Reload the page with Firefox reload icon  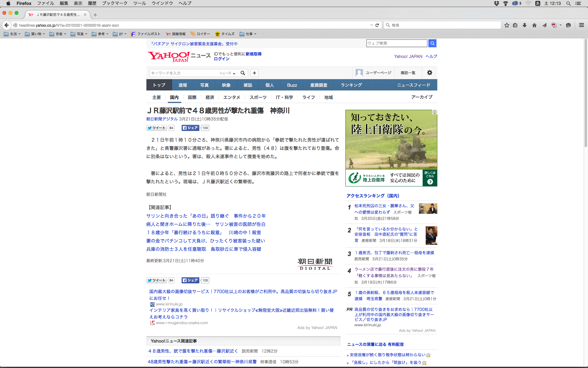(x=377, y=25)
